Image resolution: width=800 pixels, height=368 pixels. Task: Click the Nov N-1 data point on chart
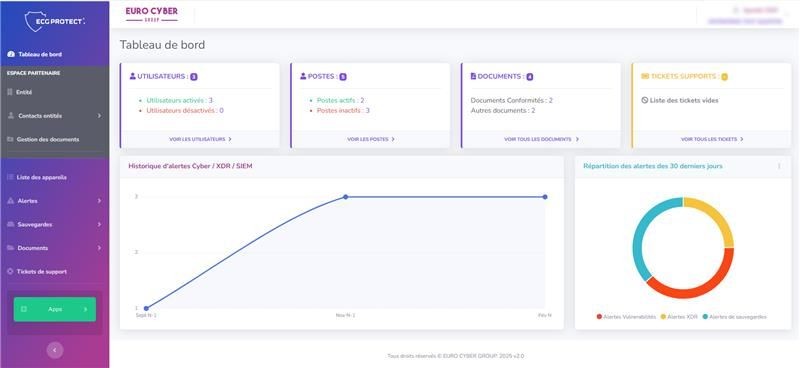[x=345, y=197]
